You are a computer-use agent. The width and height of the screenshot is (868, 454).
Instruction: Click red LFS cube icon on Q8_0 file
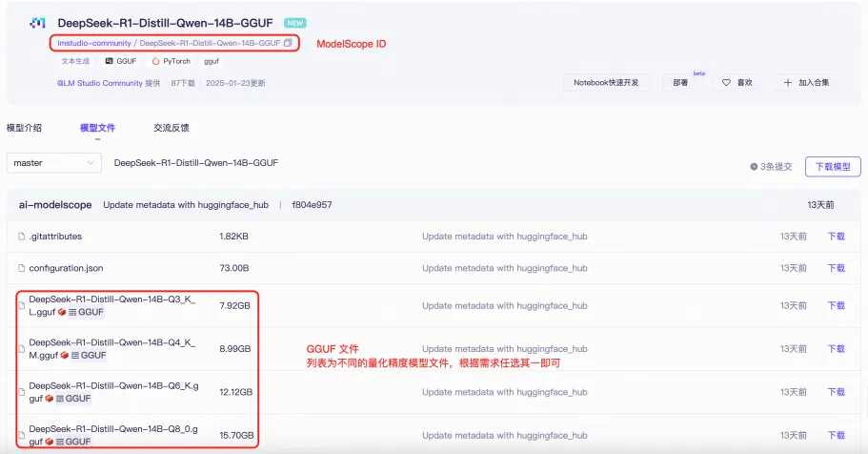[50, 442]
